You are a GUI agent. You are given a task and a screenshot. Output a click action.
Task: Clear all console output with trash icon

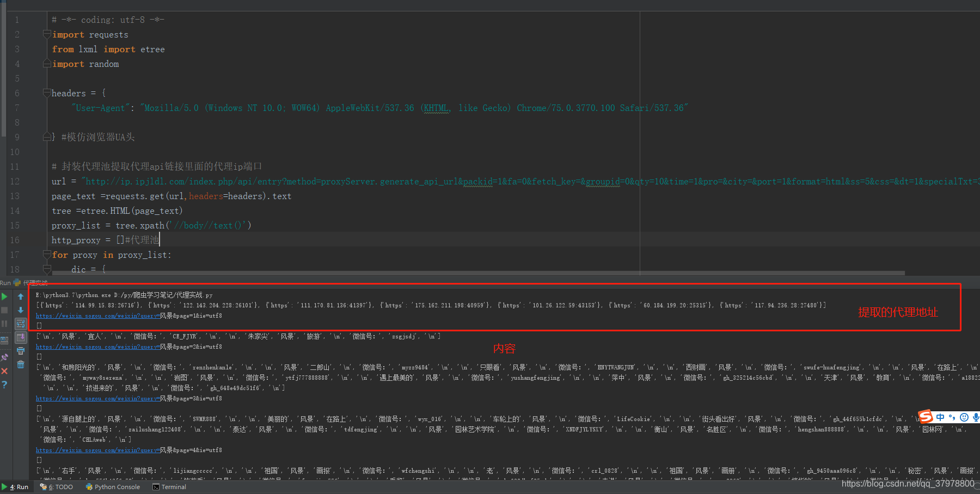(x=21, y=365)
